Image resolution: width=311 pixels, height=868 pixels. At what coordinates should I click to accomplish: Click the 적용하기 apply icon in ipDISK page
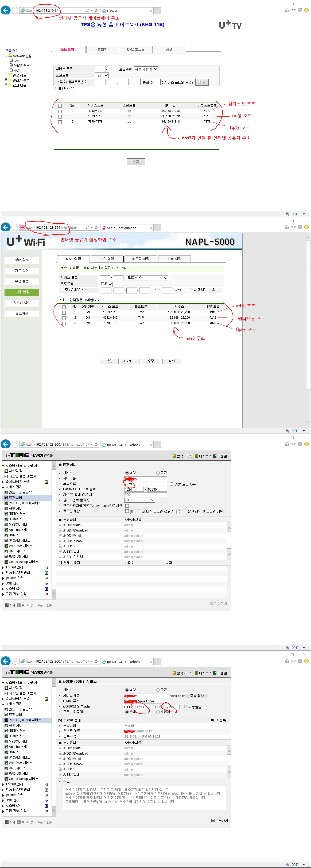click(x=213, y=820)
